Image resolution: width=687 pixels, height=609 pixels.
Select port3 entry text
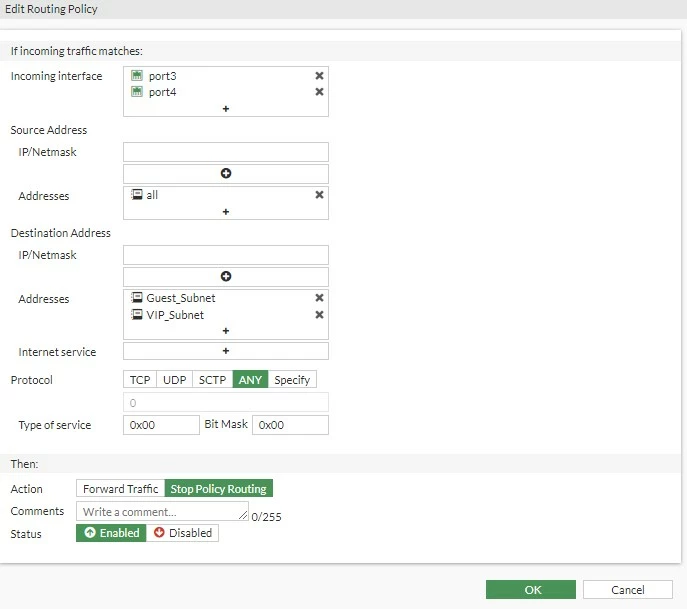[x=163, y=76]
